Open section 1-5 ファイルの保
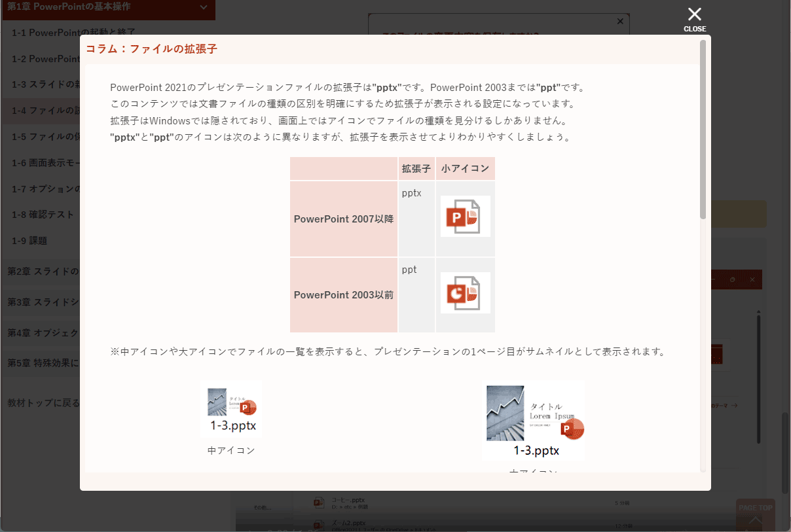 pos(46,137)
